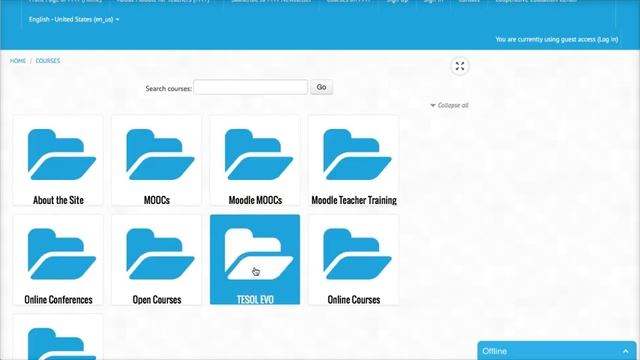Open the English - United States language dropdown
The width and height of the screenshot is (640, 360).
coord(74,19)
